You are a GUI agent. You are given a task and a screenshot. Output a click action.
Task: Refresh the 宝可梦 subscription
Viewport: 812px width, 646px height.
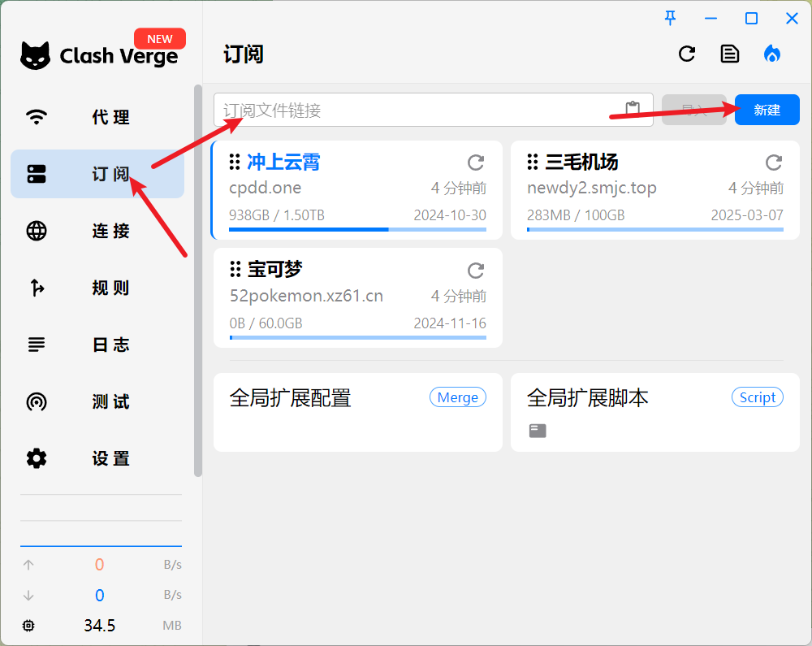click(x=476, y=270)
